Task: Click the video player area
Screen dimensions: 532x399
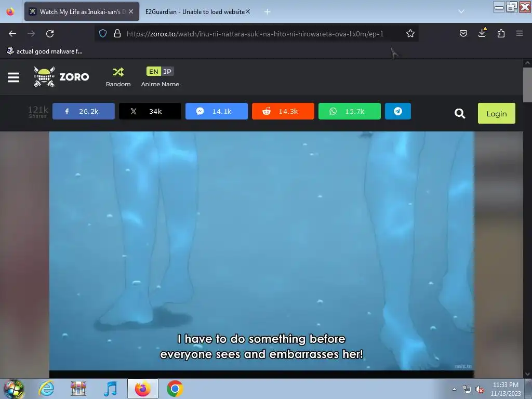Action: tap(261, 251)
